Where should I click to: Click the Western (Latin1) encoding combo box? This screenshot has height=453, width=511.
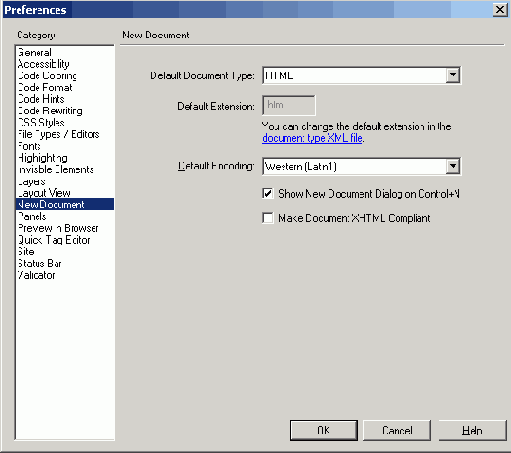pyautogui.click(x=361, y=166)
